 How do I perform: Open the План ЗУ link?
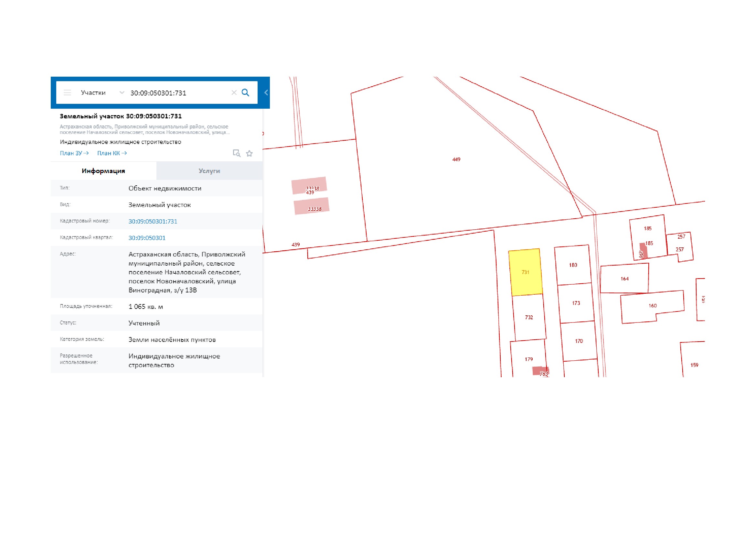(74, 153)
